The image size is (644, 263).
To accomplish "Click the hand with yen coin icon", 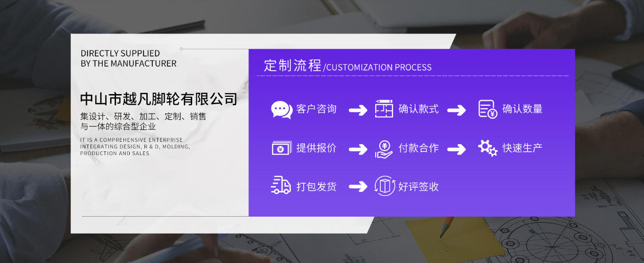I will [384, 149].
